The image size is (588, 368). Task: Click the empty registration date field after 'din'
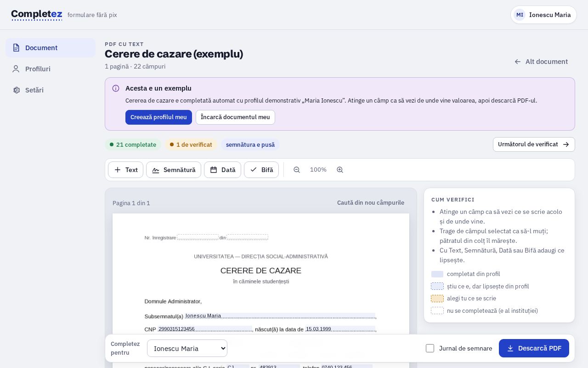tap(247, 237)
